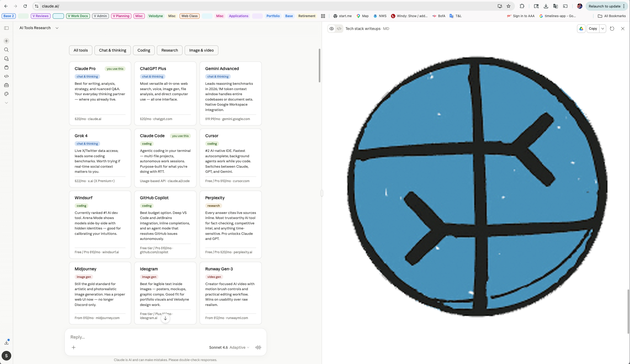The image size is (630, 364).
Task: Open the search chats icon in sidebar
Action: click(6, 50)
